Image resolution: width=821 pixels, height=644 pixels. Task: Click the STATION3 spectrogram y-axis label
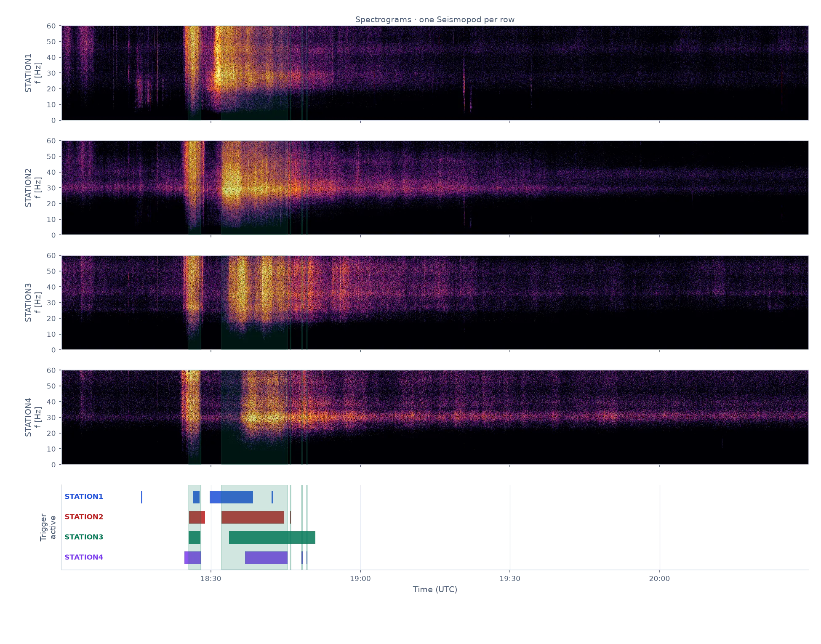[x=33, y=303]
